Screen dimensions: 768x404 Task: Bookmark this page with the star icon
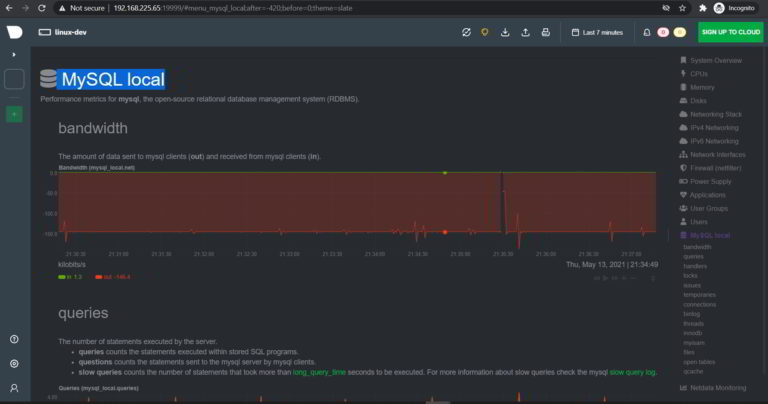pyautogui.click(x=682, y=8)
